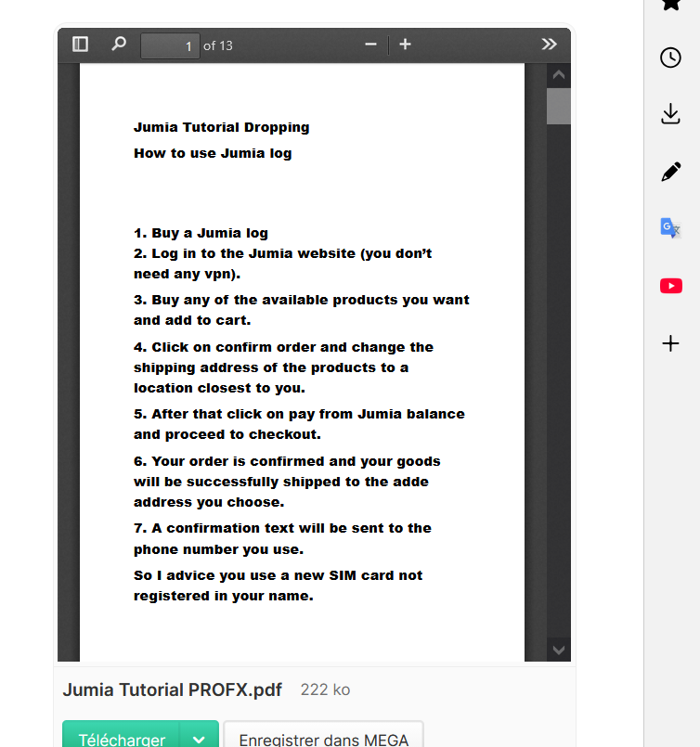Screen dimensions: 700x747
Task: Click the page number input field
Action: pyautogui.click(x=170, y=45)
